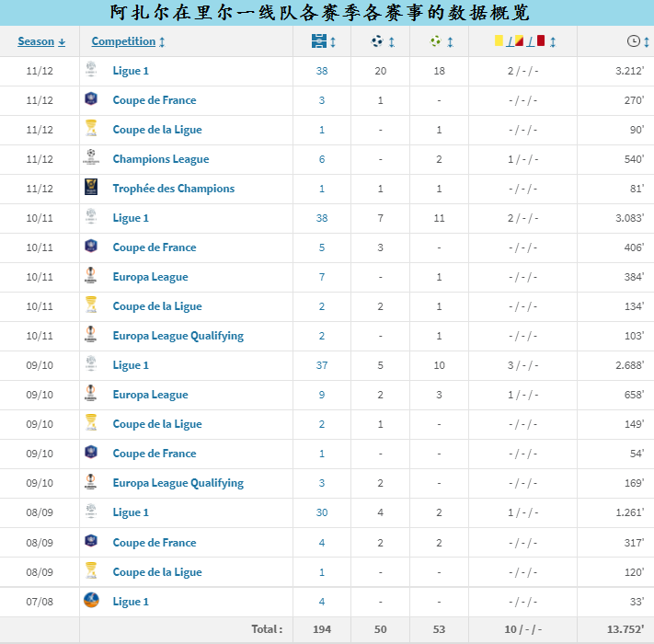Open the 07/08 Ligue 1 link
This screenshot has height=644, width=654.
click(x=131, y=602)
